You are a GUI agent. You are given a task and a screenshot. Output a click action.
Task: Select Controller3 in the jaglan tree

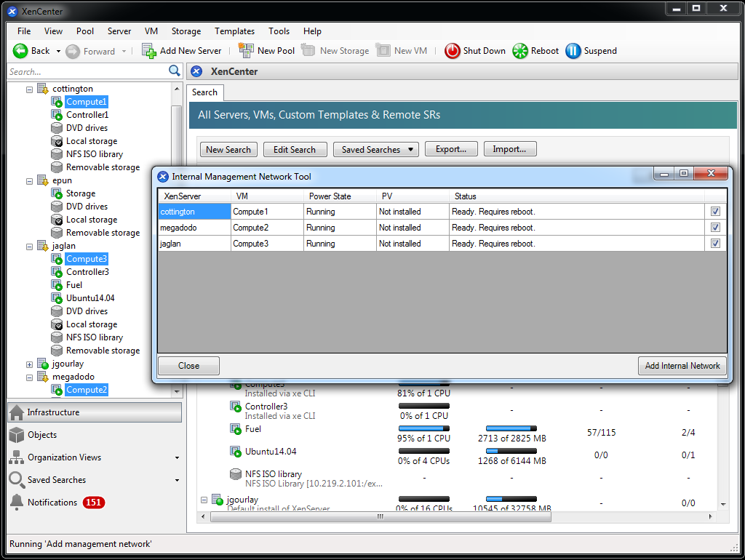click(87, 272)
